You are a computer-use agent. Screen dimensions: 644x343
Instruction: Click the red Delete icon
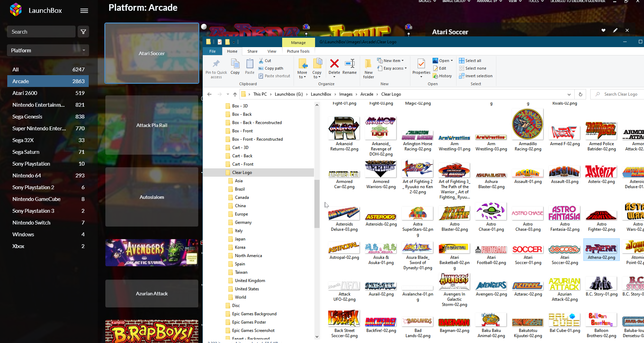point(334,64)
